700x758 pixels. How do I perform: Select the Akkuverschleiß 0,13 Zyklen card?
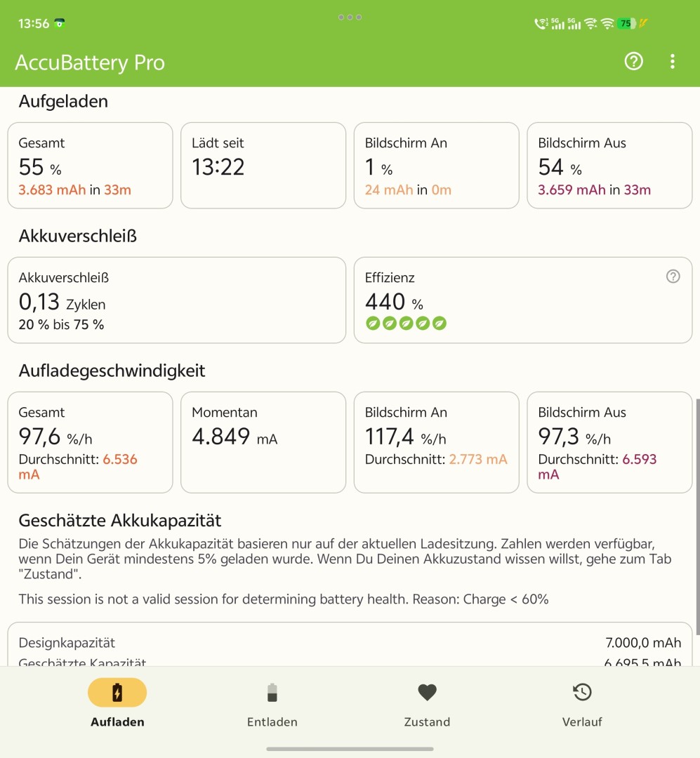[176, 300]
